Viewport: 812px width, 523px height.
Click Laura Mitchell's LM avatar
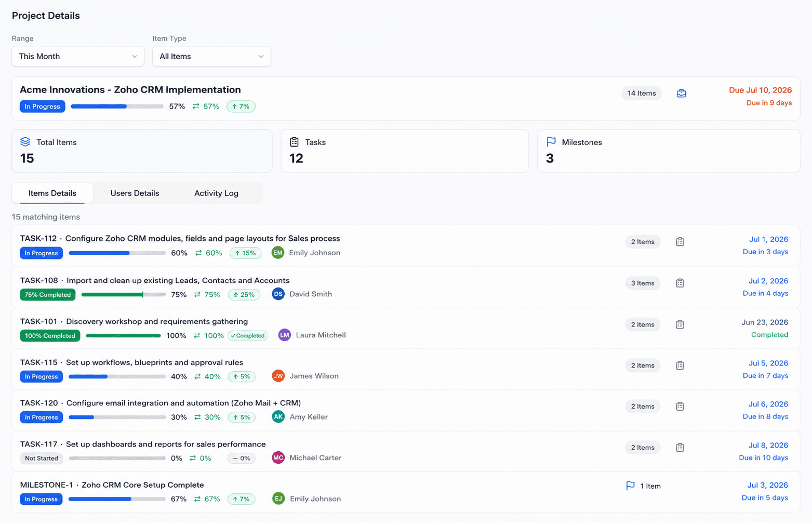pyautogui.click(x=285, y=335)
